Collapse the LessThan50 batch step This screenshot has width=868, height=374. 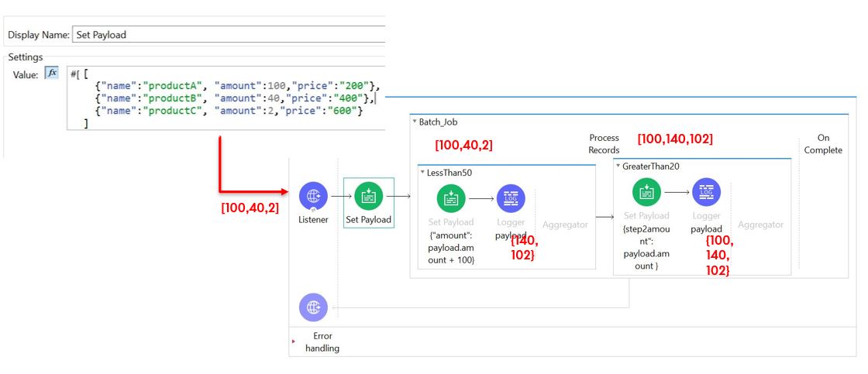pos(422,172)
